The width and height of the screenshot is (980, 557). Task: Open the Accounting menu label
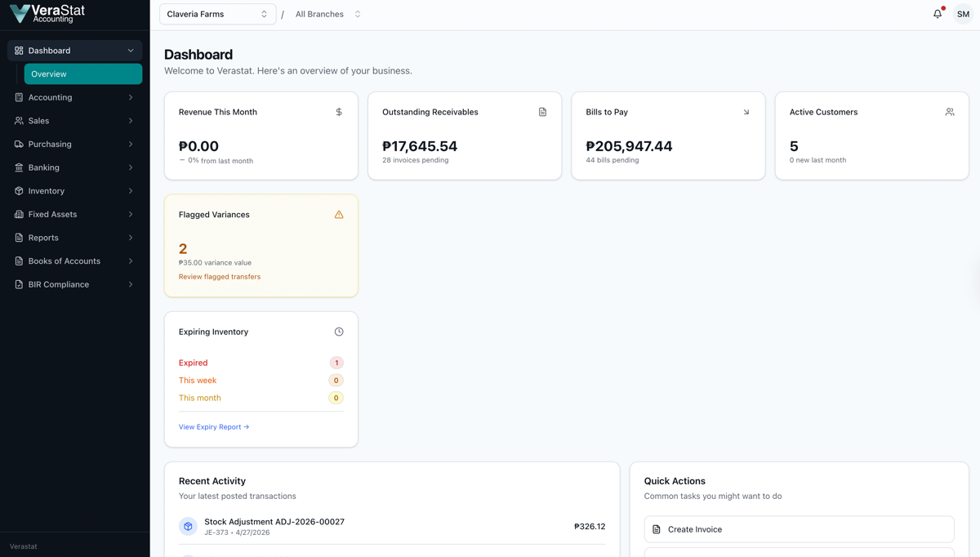[x=50, y=97]
